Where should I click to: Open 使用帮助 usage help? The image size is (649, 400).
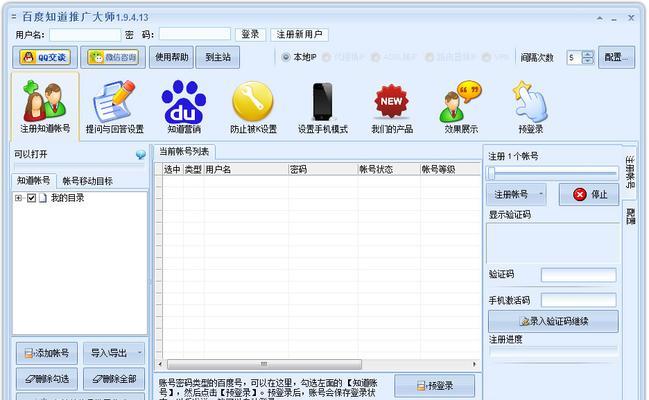171,57
